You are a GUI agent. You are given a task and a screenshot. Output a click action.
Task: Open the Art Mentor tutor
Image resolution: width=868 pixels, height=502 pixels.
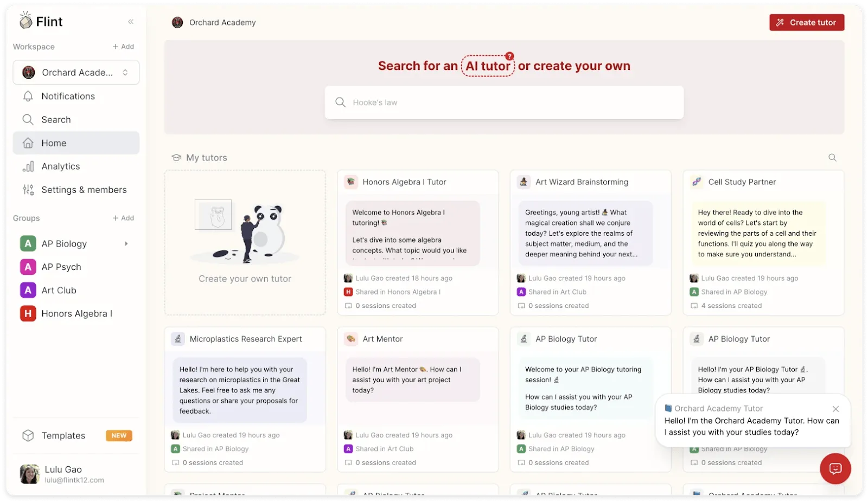[x=418, y=399]
